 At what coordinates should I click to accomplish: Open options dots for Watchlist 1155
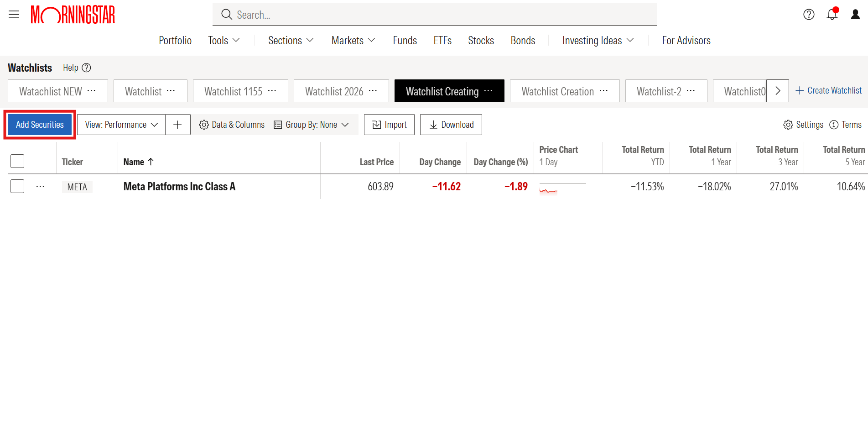click(272, 91)
